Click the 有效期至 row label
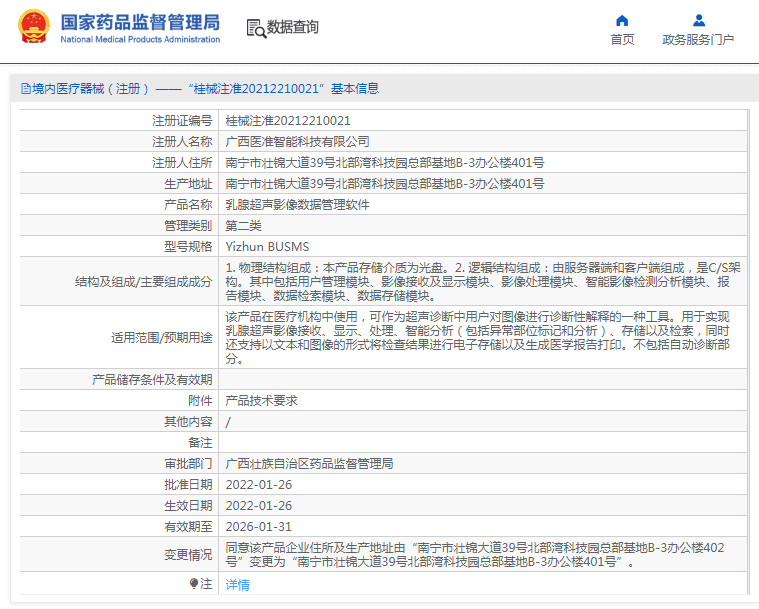Screen dimensions: 759x609 (188, 527)
